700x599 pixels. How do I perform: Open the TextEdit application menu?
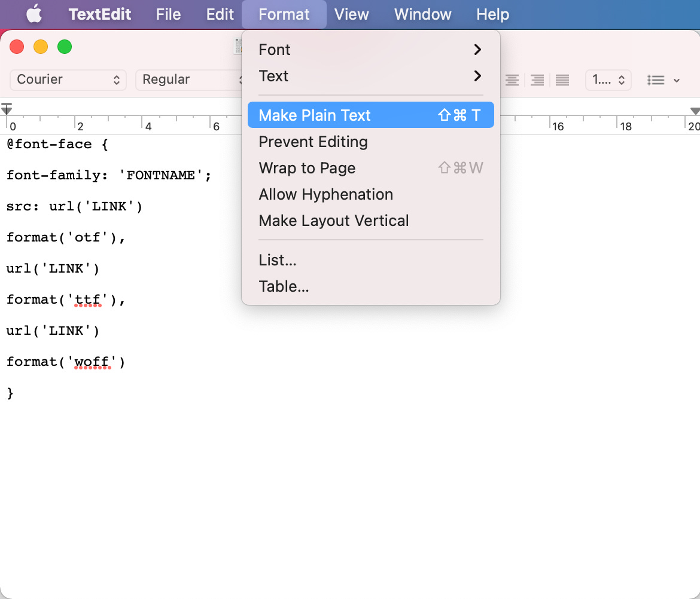pos(99,14)
